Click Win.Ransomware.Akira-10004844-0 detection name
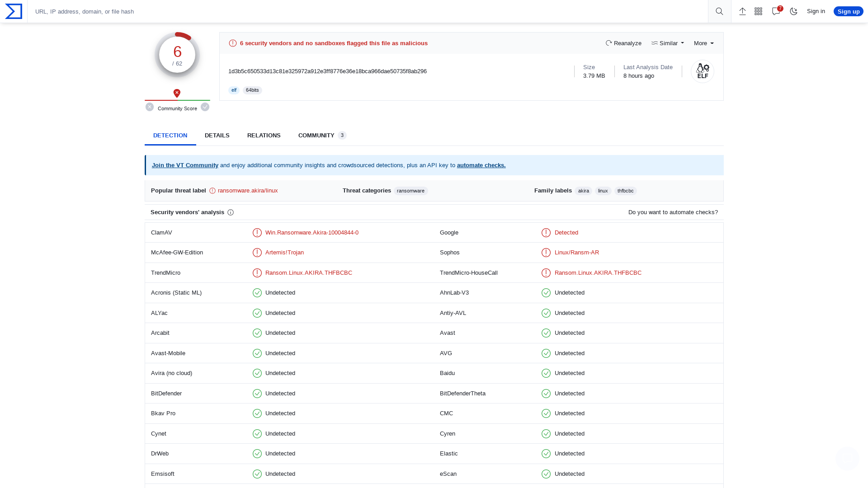 click(312, 233)
